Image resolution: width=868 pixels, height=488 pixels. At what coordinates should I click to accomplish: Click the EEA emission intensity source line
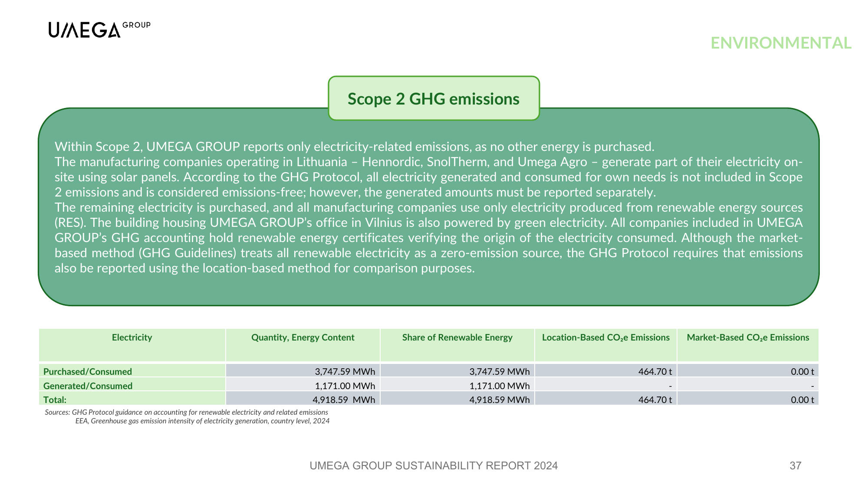click(x=202, y=421)
